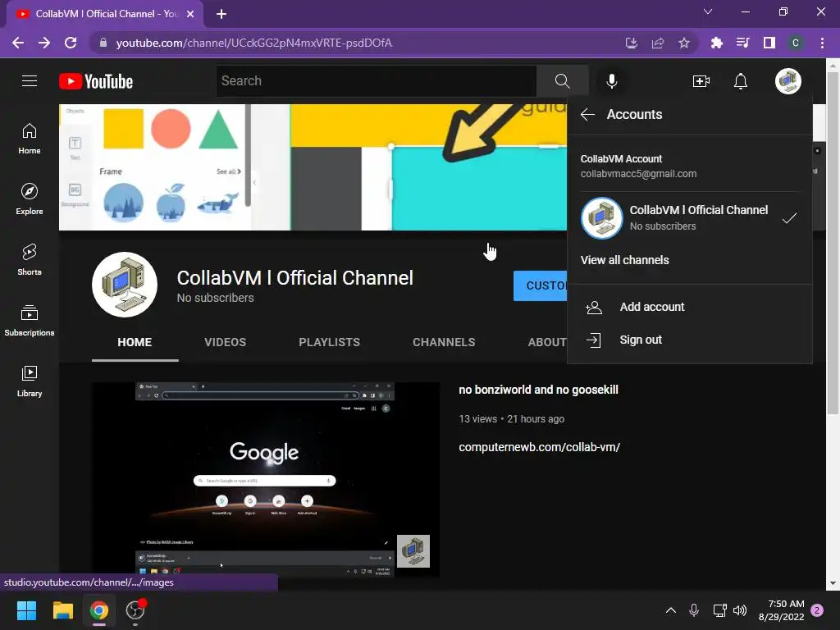Open File Explorer from taskbar
The width and height of the screenshot is (840, 630).
point(62,610)
